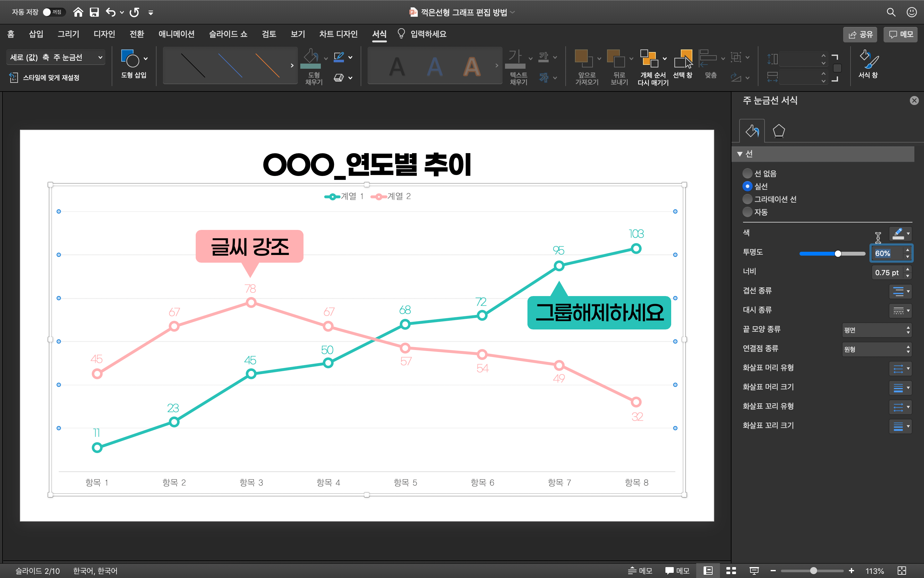The height and width of the screenshot is (578, 924).
Task: Open the 화살표 꼬리 크기 dropdown
Action: (900, 426)
